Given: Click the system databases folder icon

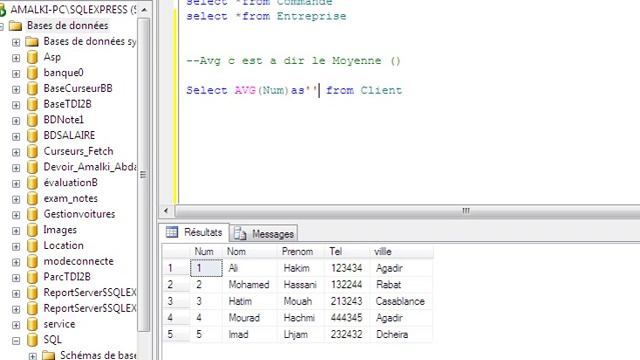Looking at the screenshot, I should [x=32, y=42].
